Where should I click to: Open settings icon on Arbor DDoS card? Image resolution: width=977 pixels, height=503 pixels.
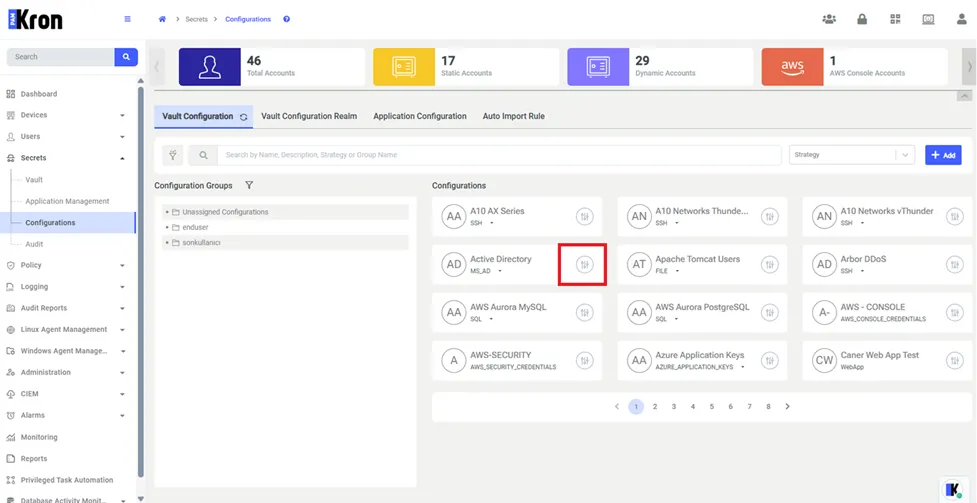point(955,265)
